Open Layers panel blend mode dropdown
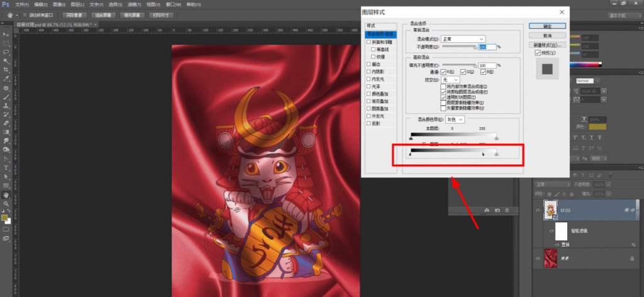The image size is (644, 297). pos(553,184)
